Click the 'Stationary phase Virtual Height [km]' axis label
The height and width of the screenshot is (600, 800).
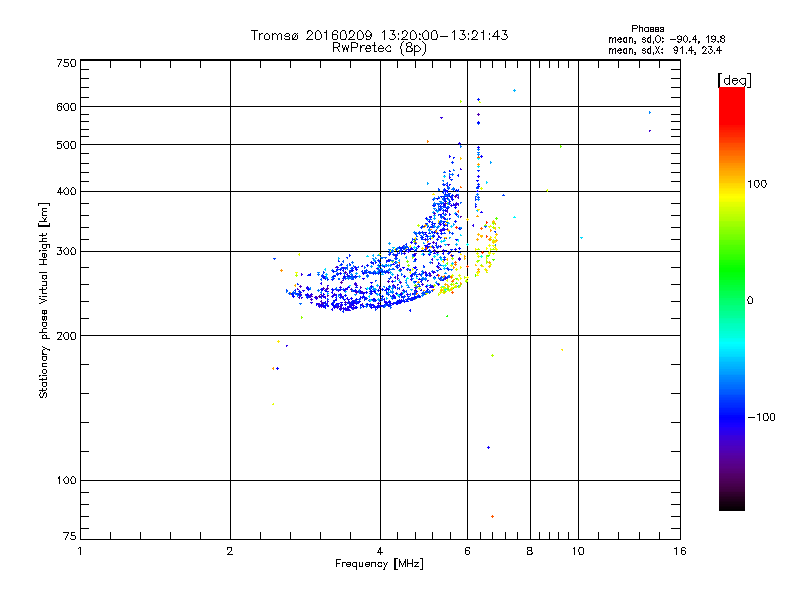pyautogui.click(x=44, y=300)
